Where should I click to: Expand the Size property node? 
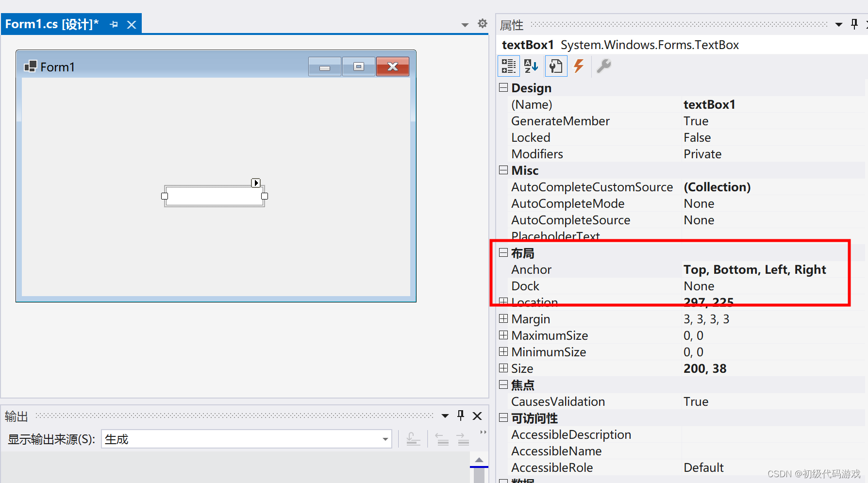point(503,368)
